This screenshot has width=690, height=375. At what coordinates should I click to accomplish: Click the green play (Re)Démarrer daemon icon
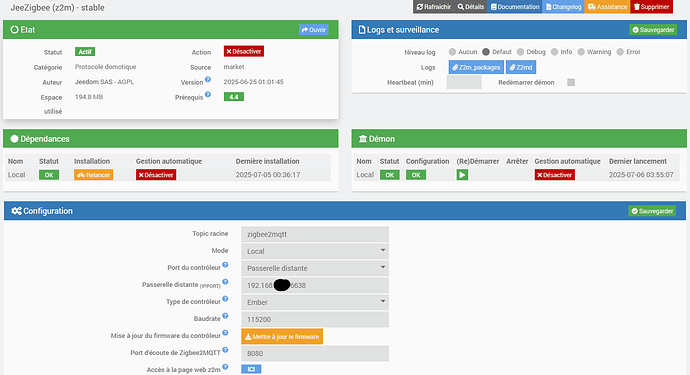[x=462, y=175]
